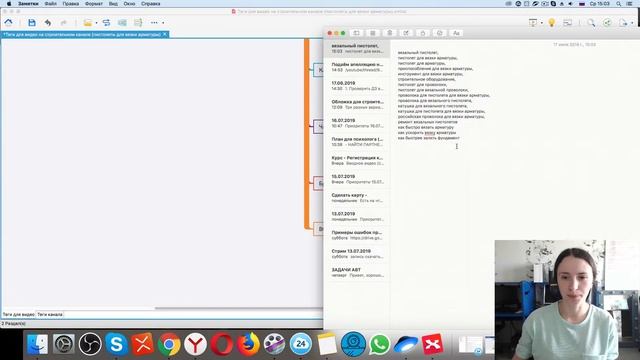Open the 'Справка' menu
Screen dimensions: 640x360
pyautogui.click(x=151, y=4)
